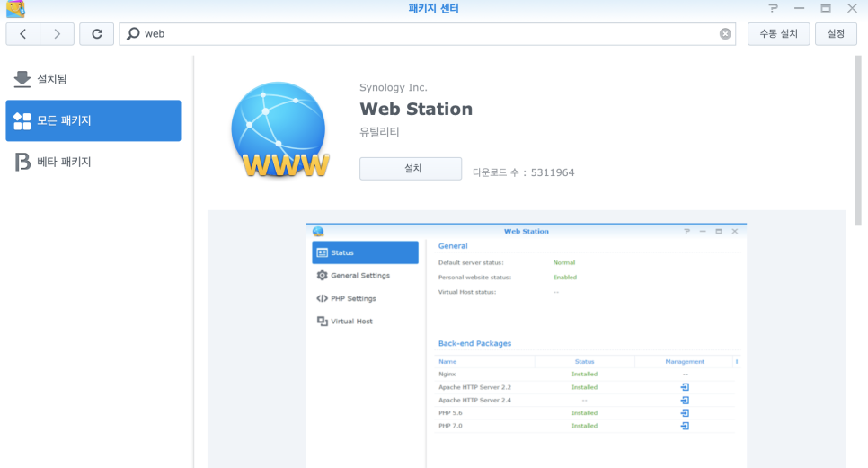Click the 유틸리티 category label

click(x=379, y=132)
